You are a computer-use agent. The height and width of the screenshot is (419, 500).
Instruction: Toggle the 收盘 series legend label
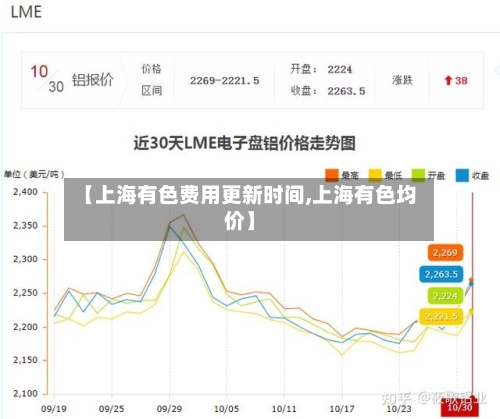[481, 175]
